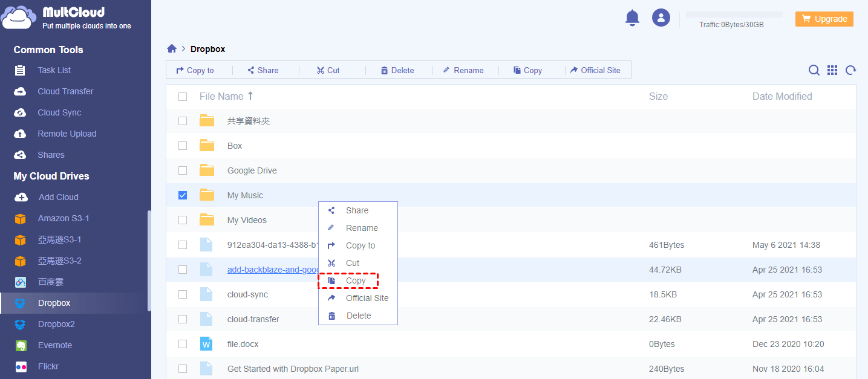Screen dimensions: 868x379
Task: Sort by File Name arrow
Action: point(250,96)
